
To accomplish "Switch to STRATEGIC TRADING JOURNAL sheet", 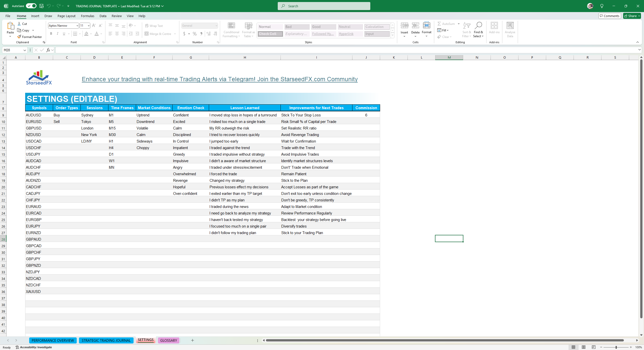I will (x=106, y=340).
